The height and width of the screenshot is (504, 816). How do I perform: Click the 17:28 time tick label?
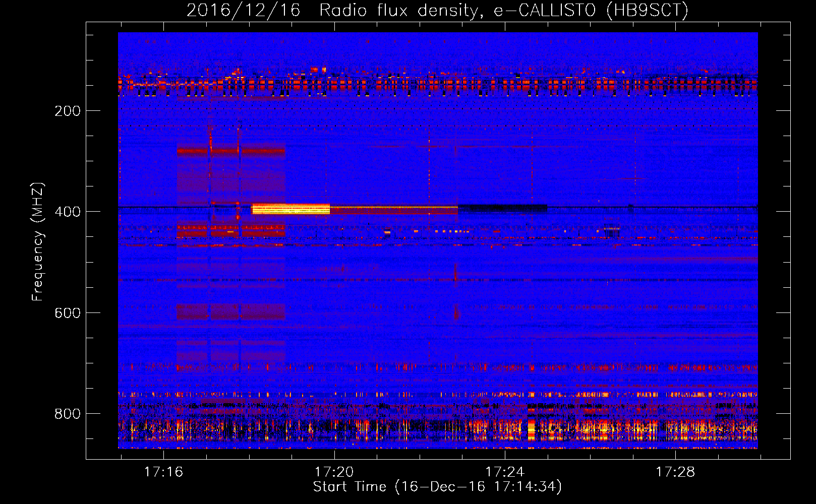click(675, 472)
